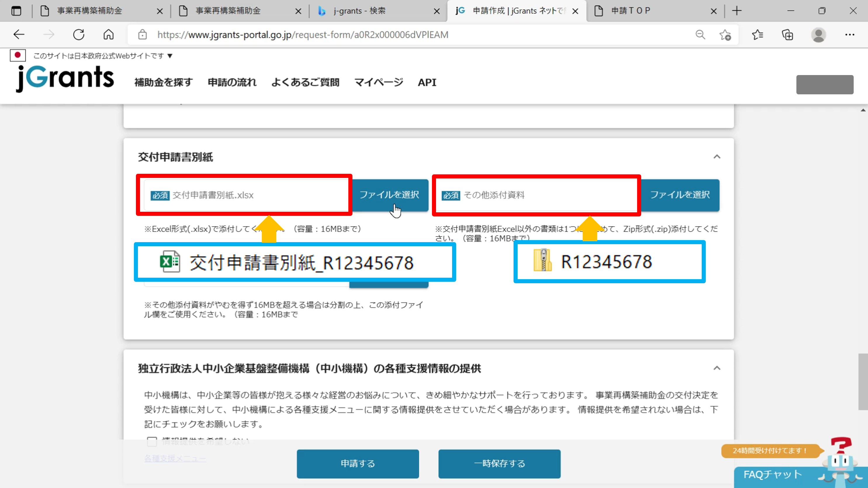Viewport: 868px width, 488px height.
Task: Click the forward navigation arrow
Action: pyautogui.click(x=49, y=34)
